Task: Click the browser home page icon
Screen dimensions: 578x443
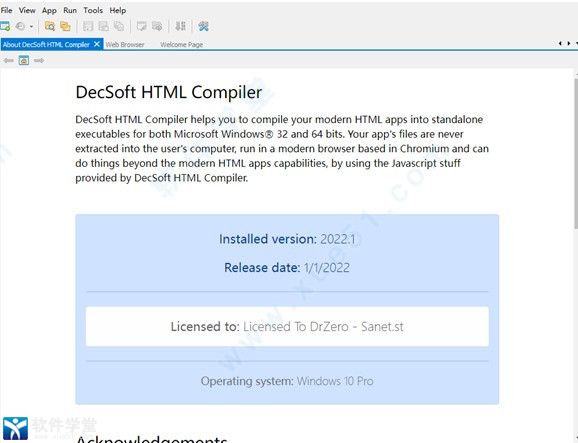Action: [x=24, y=60]
